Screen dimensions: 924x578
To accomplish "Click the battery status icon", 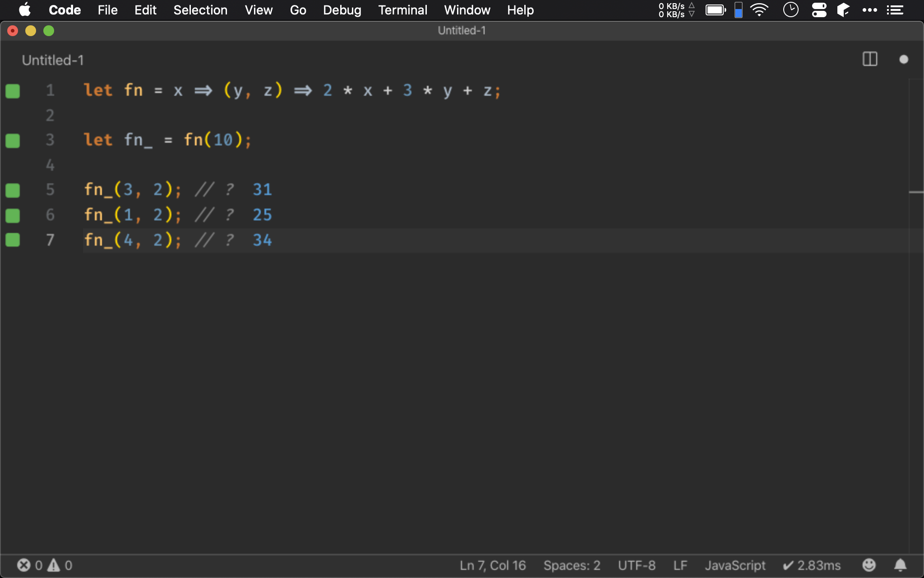I will 716,10.
